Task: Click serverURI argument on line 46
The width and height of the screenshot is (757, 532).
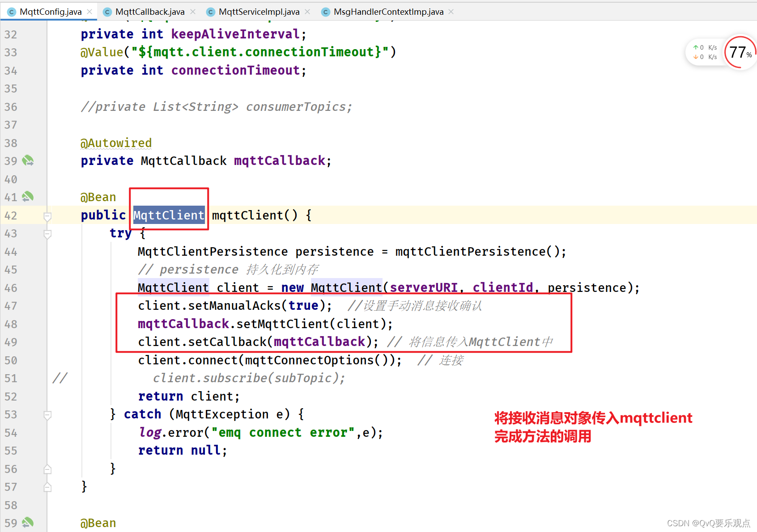Action: pyautogui.click(x=424, y=287)
